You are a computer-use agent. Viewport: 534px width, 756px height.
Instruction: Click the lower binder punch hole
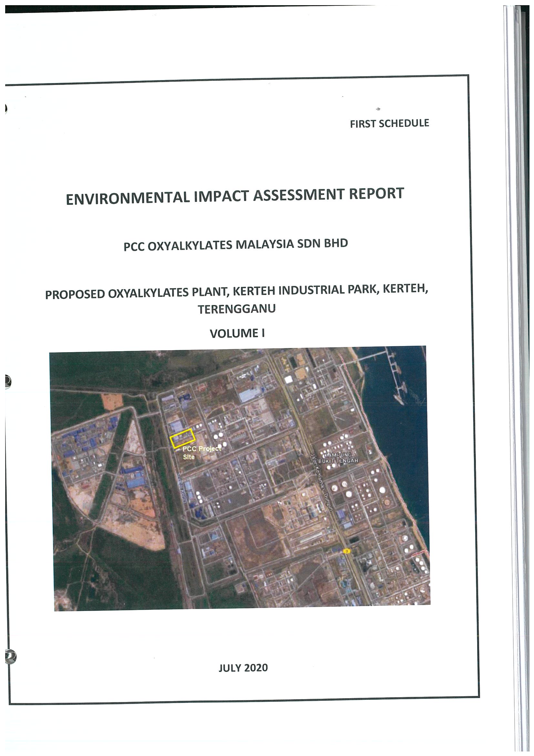[x=10, y=656]
